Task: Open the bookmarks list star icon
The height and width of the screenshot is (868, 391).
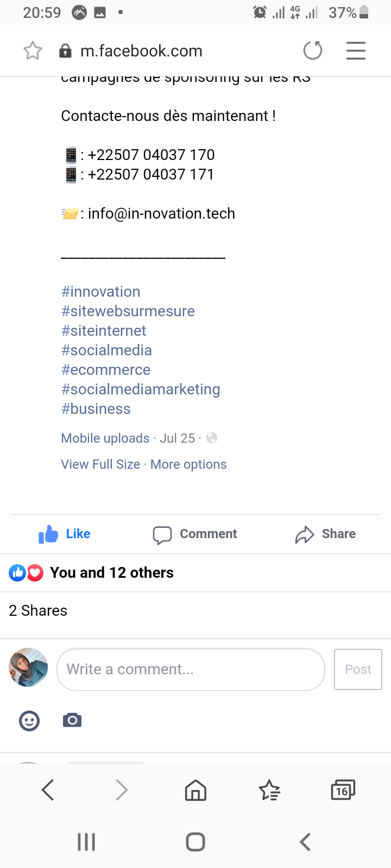Action: [269, 790]
